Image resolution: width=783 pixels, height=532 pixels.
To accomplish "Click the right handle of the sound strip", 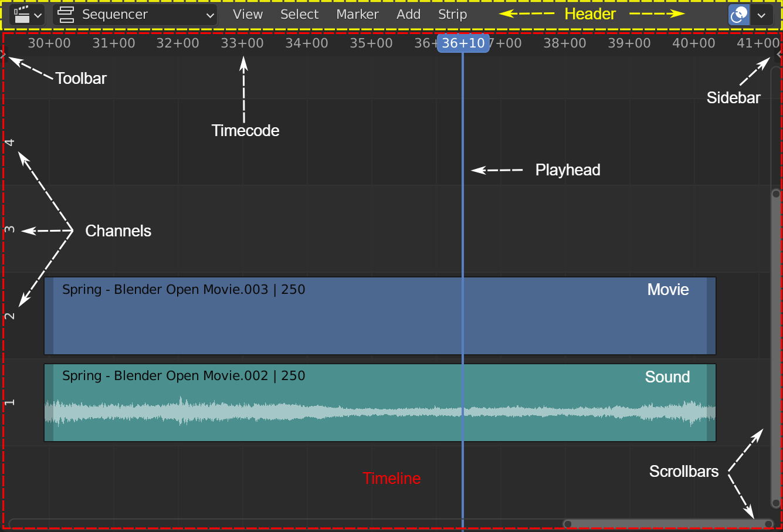I will [711, 402].
